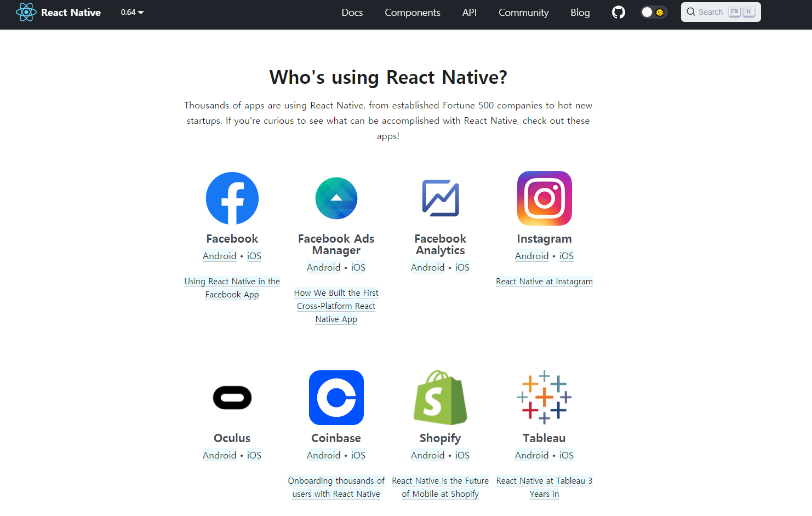812x516 pixels.
Task: Open Facebook Ads Manager iOS link
Action: pos(358,267)
